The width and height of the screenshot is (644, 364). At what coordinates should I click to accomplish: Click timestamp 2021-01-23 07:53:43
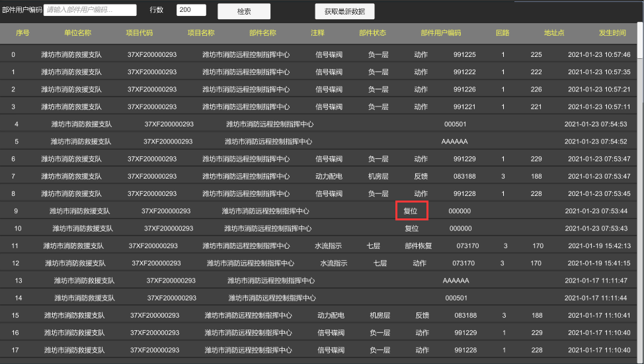click(x=596, y=229)
